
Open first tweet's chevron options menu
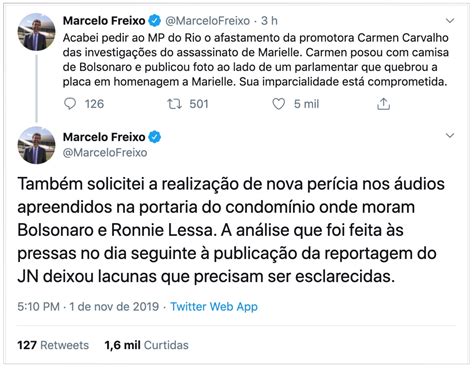point(450,21)
